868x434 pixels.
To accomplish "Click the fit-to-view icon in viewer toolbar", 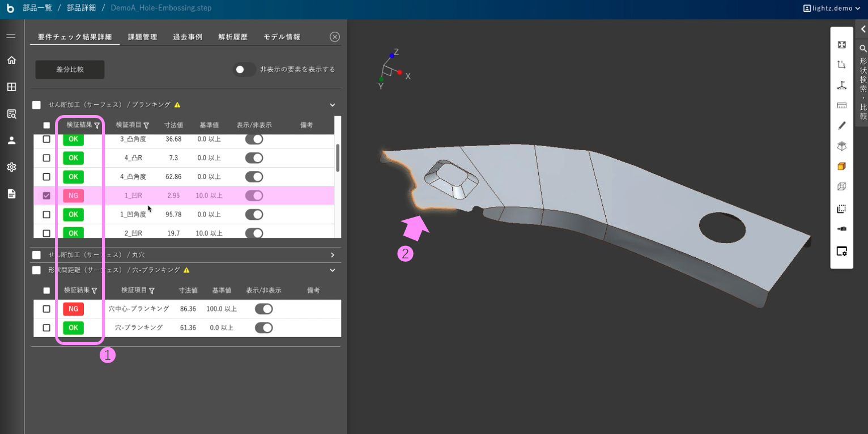I will (842, 45).
